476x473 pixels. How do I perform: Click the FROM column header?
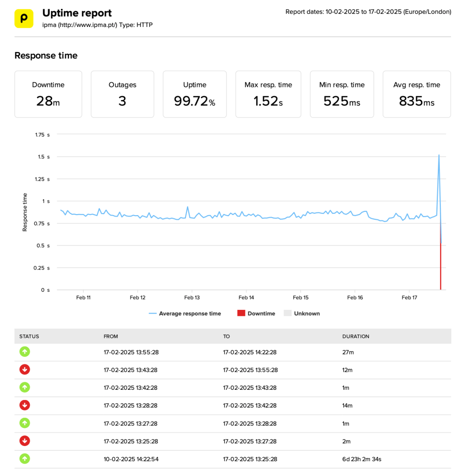111,336
